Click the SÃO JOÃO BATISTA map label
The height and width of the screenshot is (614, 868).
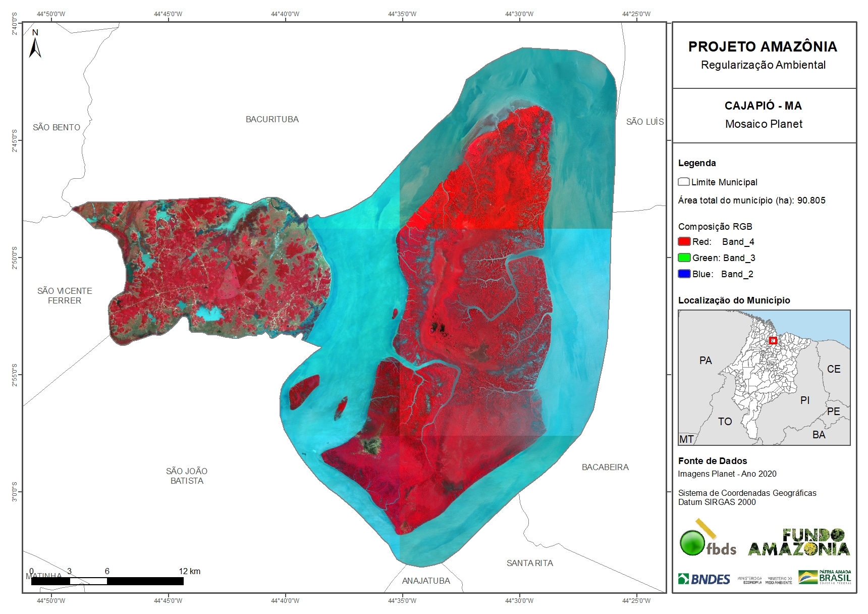(x=187, y=476)
